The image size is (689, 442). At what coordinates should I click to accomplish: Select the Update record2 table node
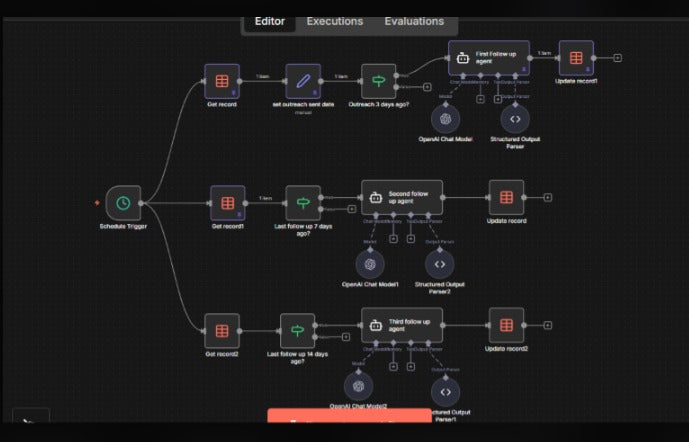[506, 325]
